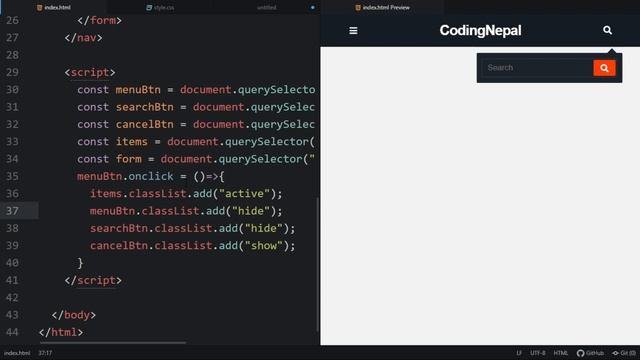
Task: Click the </body> closing tag
Action: click(x=73, y=315)
